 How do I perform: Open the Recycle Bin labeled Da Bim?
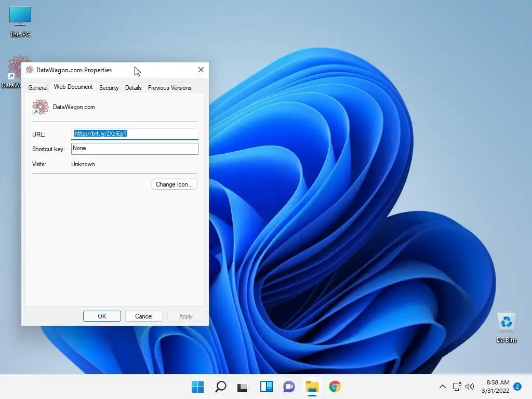click(506, 327)
